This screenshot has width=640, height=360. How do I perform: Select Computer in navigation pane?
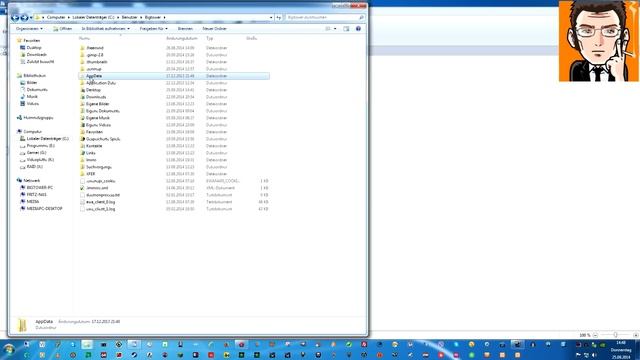click(x=32, y=131)
